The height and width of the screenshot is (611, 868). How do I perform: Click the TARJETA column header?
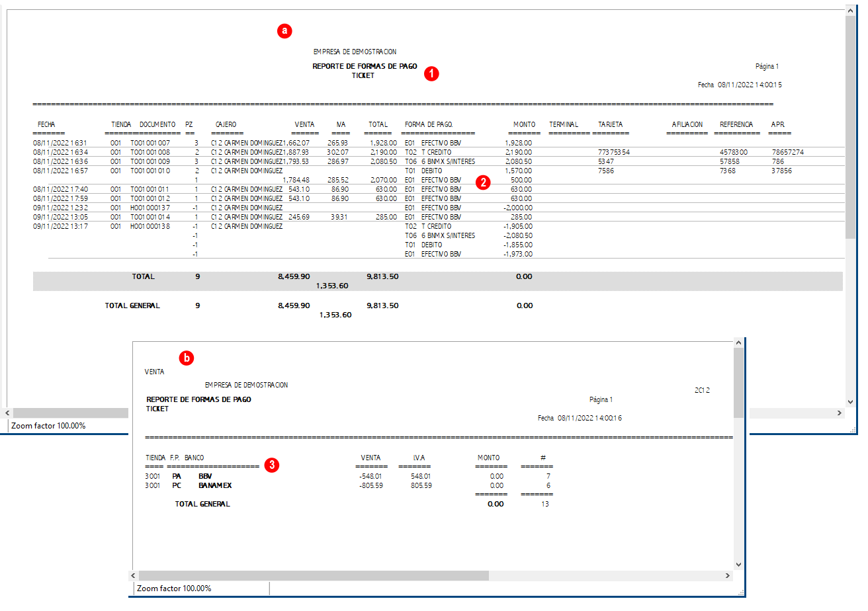pyautogui.click(x=610, y=124)
